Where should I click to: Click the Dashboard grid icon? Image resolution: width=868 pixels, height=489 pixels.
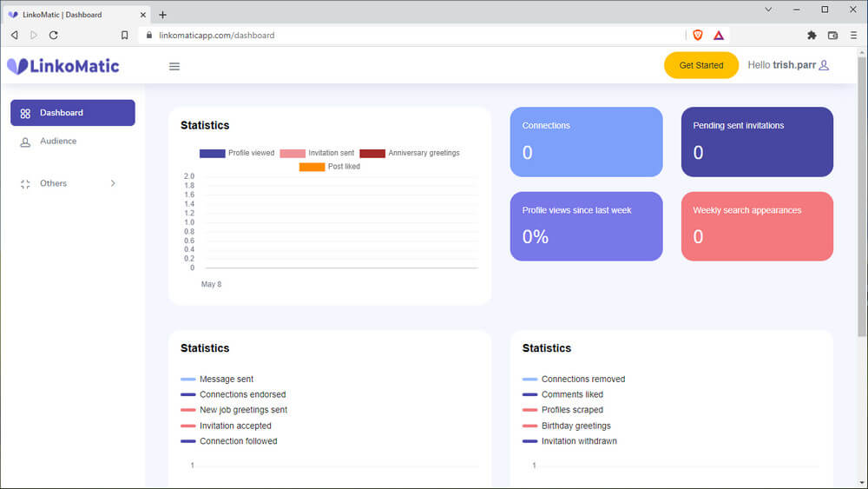(25, 114)
